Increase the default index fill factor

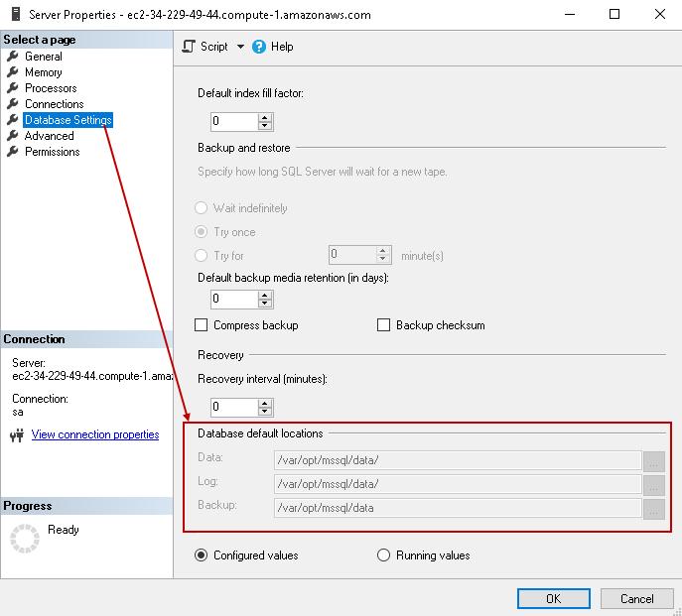coord(265,117)
